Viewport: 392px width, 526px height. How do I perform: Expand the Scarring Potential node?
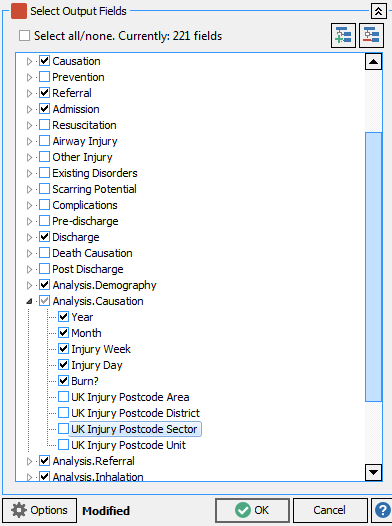click(x=29, y=190)
